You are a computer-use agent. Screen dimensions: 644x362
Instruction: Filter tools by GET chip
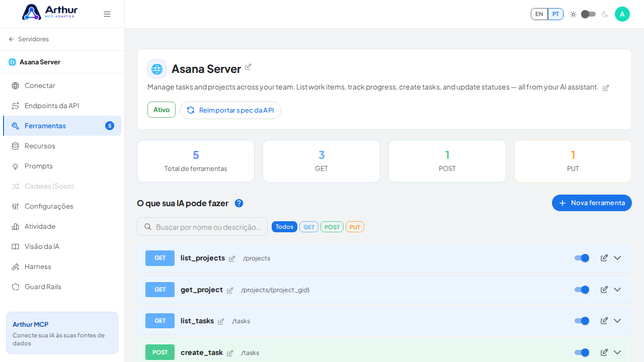point(309,227)
